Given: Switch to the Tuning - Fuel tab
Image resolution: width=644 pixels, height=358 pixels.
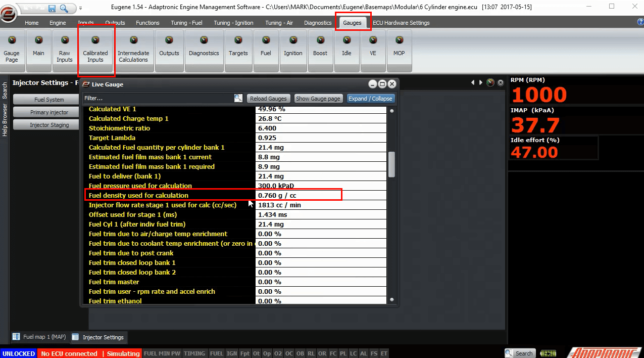Looking at the screenshot, I should 186,23.
